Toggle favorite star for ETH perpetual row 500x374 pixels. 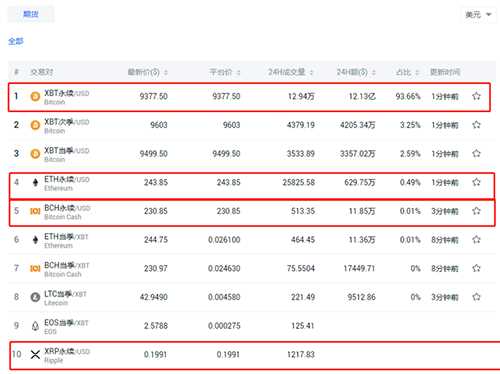(x=476, y=182)
